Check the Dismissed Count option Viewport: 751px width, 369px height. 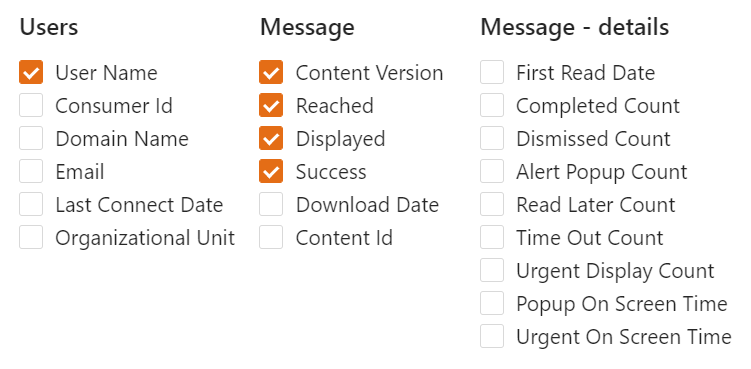[x=492, y=138]
